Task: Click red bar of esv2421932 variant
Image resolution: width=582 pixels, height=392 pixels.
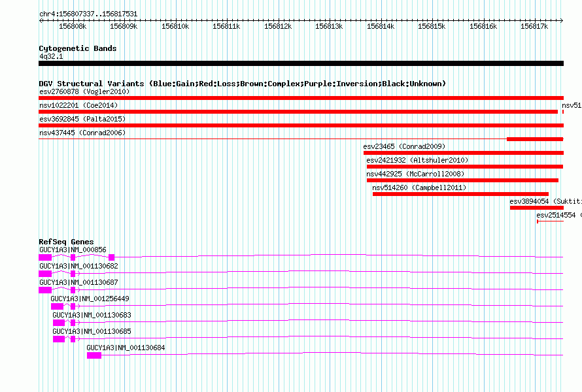Action: click(x=465, y=167)
